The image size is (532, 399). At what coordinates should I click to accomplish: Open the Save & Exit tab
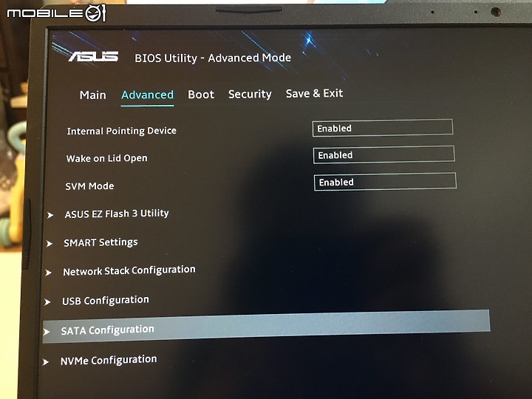[x=314, y=93]
